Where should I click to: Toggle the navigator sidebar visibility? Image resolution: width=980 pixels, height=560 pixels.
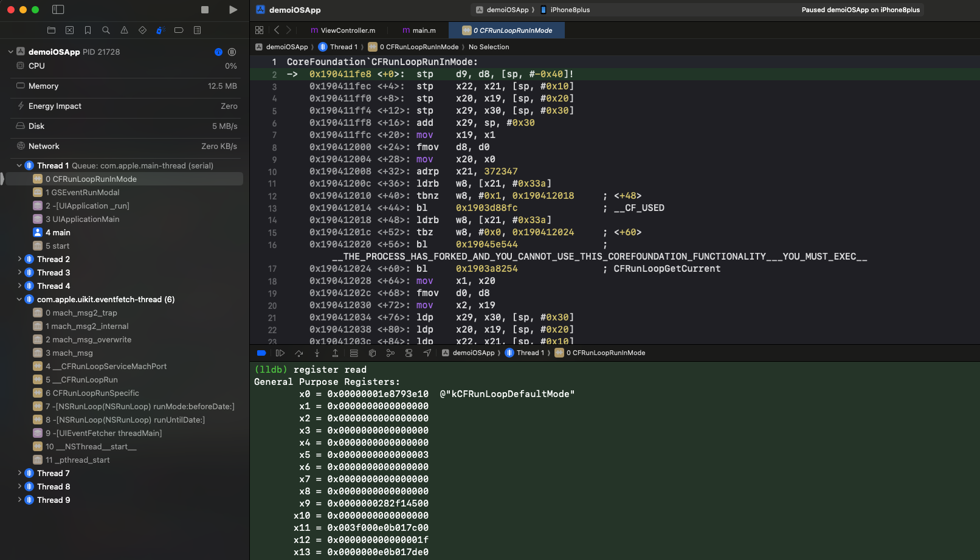(x=58, y=10)
